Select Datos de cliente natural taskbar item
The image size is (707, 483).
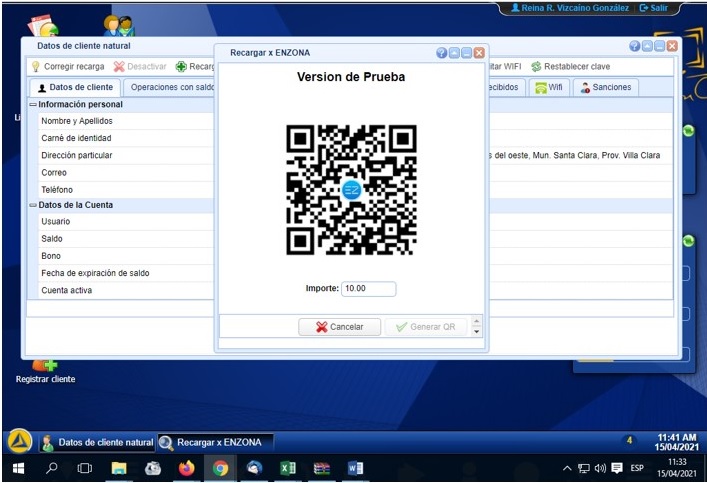click(x=96, y=443)
